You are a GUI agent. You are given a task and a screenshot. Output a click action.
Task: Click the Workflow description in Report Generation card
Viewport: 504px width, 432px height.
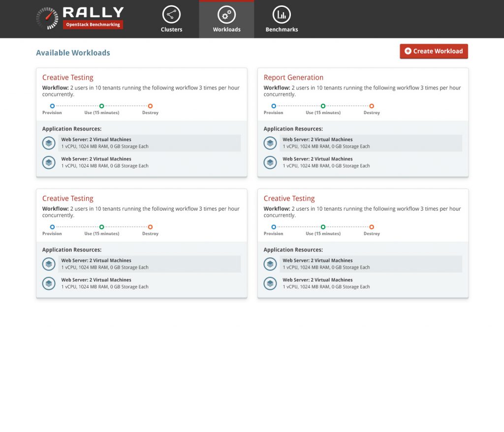pos(362,91)
